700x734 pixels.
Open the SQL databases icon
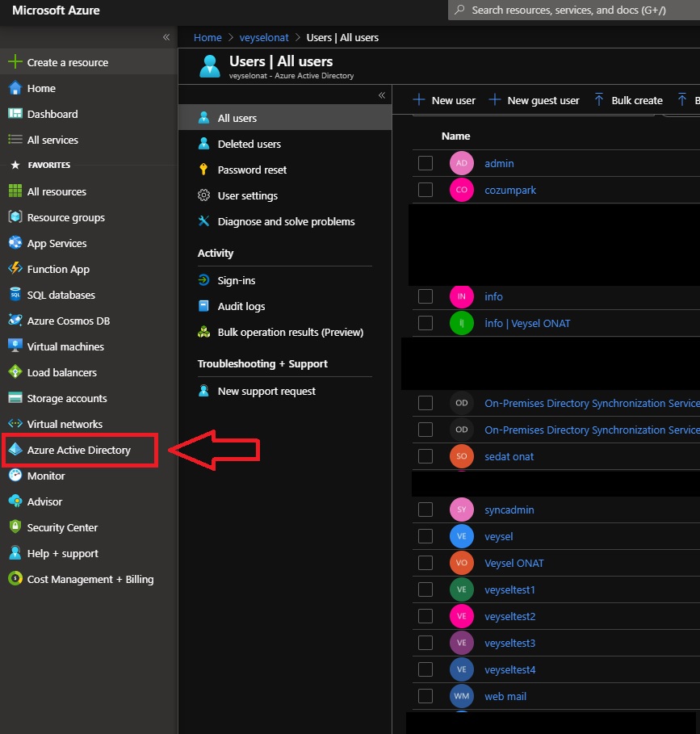click(x=15, y=295)
